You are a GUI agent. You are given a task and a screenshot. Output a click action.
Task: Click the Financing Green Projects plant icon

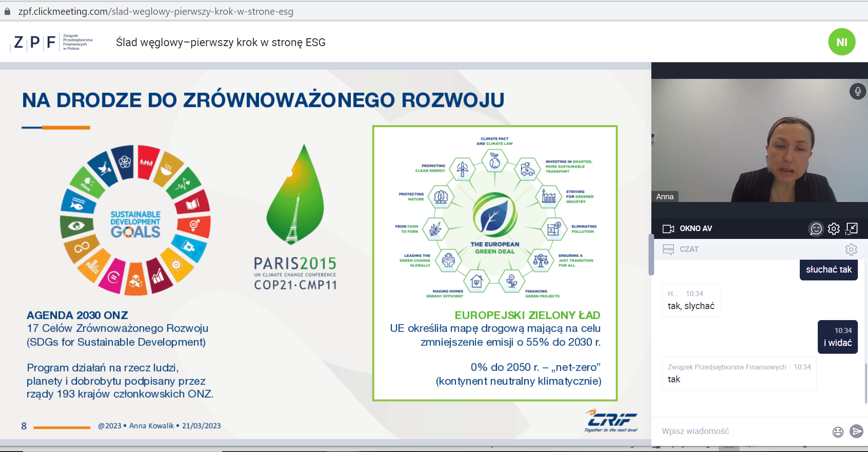coord(512,281)
